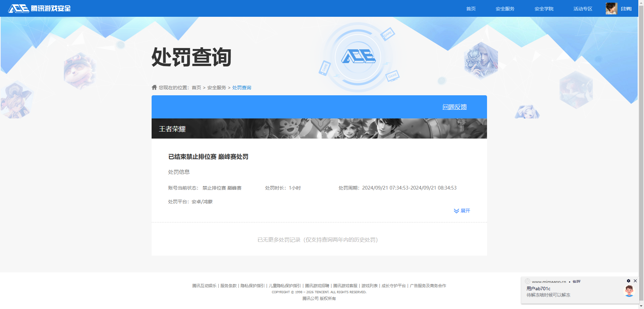
Task: Open the 服务条款 footer link
Action: coord(228,286)
